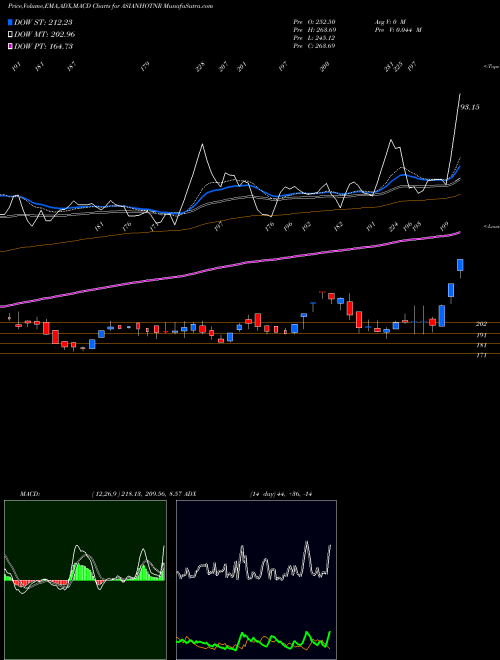Click the topmost final blue candlestick
The width and height of the screenshot is (500, 660).
pos(460,265)
